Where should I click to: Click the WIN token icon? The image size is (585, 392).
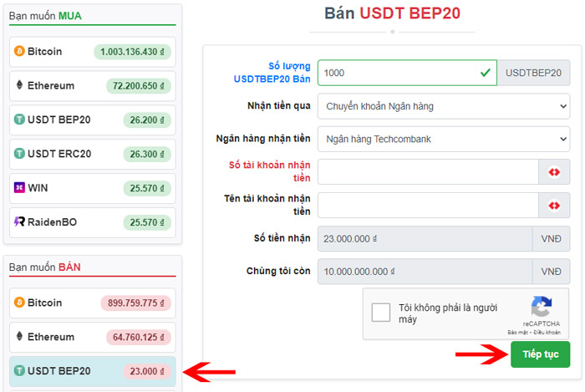click(x=19, y=187)
